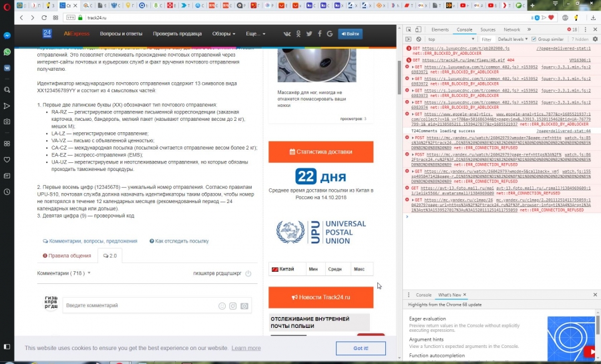601x364 pixels.
Task: Open WhatsApp in Opera sidebar
Action: click(x=7, y=51)
